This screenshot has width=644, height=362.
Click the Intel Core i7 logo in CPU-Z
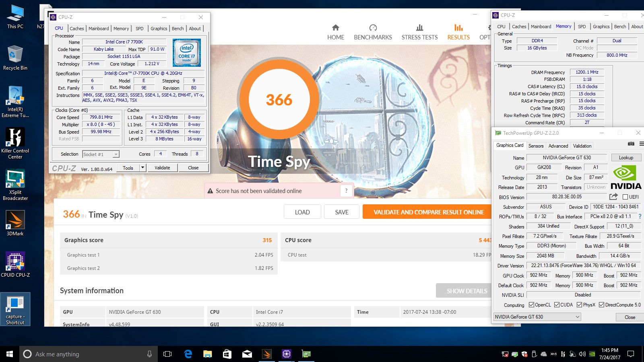click(186, 52)
